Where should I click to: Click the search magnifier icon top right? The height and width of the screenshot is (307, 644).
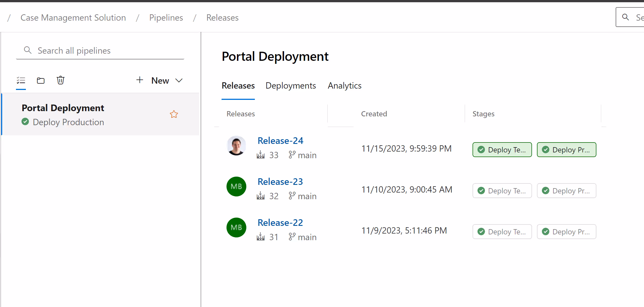[x=626, y=17]
